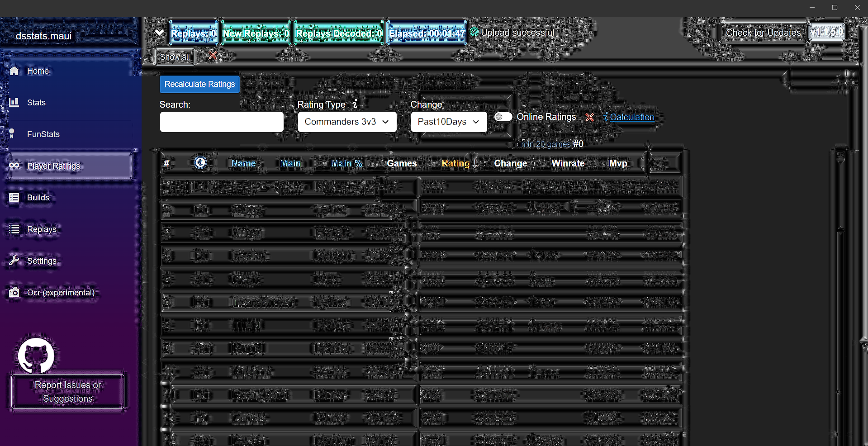
Task: Click the Ocr camera icon
Action: click(14, 292)
